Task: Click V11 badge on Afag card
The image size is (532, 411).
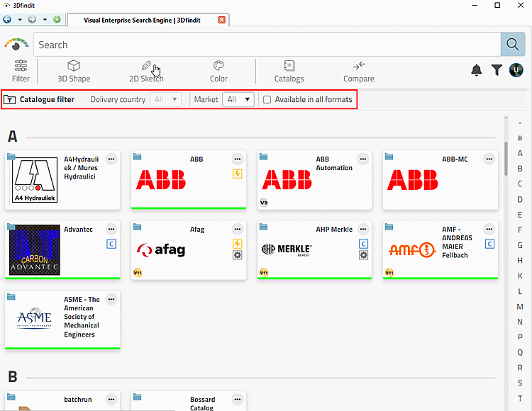Action: tap(138, 272)
